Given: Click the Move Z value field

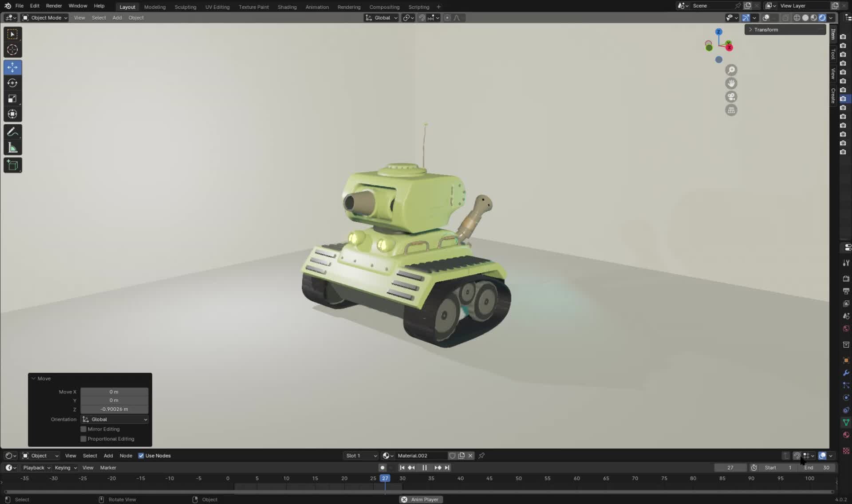Looking at the screenshot, I should click(114, 409).
